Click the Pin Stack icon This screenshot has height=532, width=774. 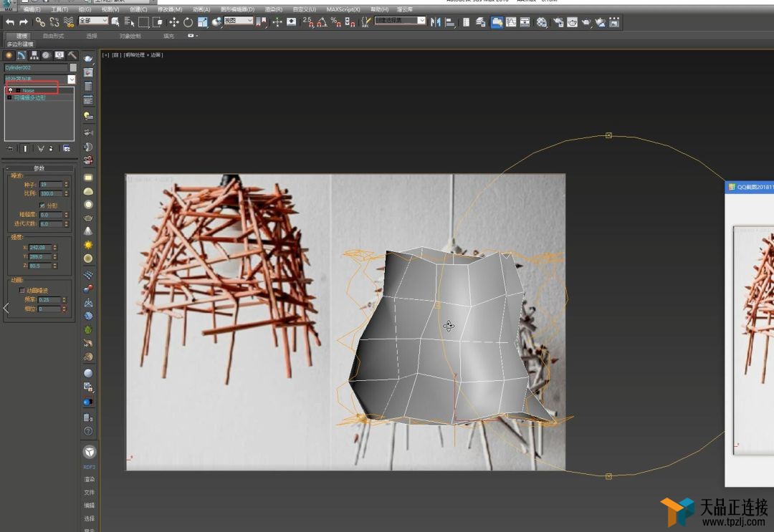(x=9, y=148)
